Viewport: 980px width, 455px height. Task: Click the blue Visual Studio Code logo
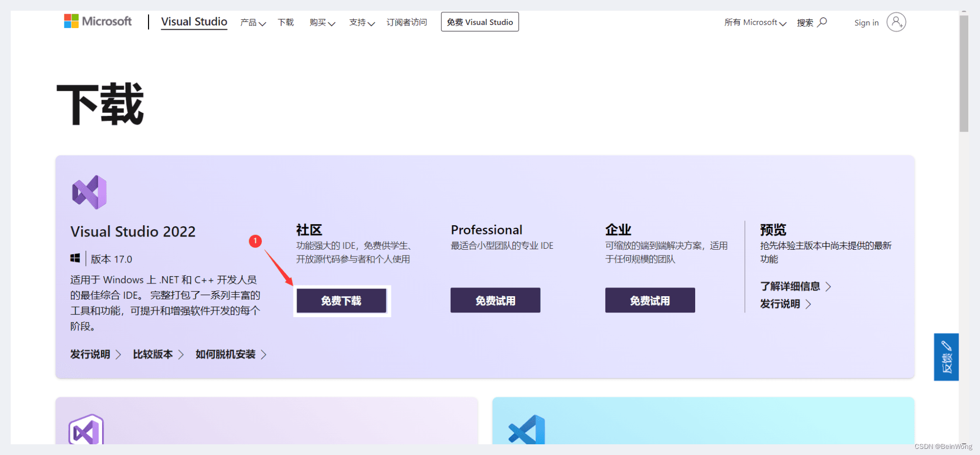pos(526,429)
